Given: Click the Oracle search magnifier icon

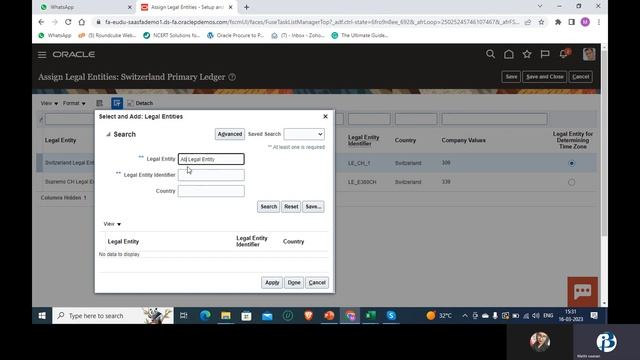Looking at the screenshot, I should (490, 54).
